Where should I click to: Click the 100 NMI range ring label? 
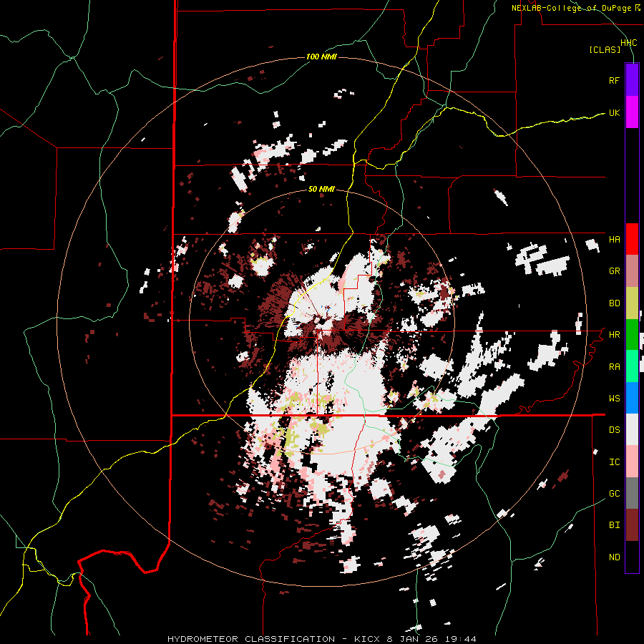(321, 57)
